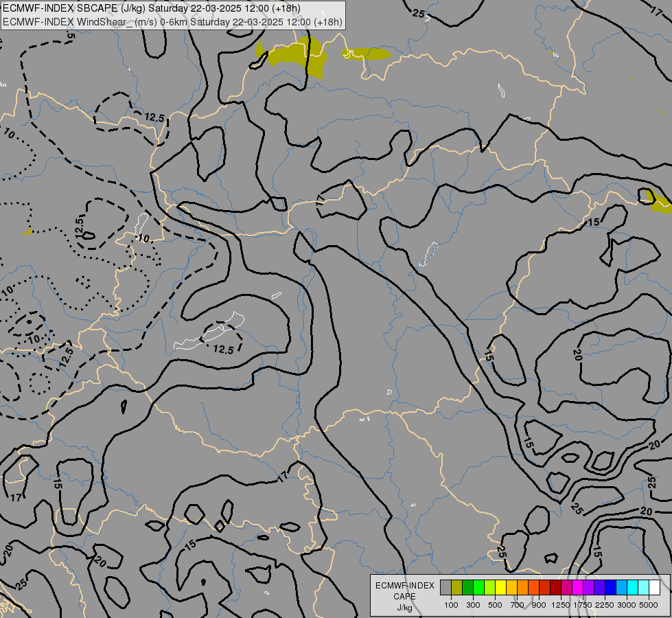This screenshot has width=672, height=618.
Task: Select the pure blue legend swatch
Action: click(610, 587)
